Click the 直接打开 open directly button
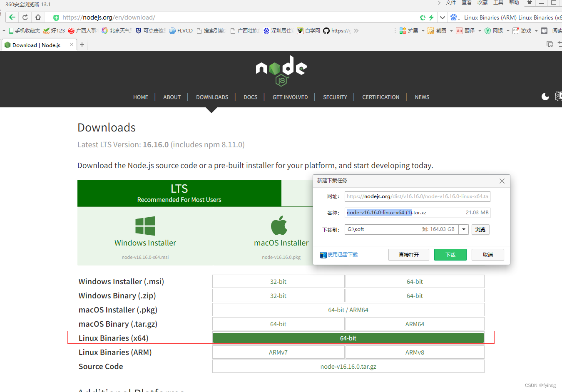 click(409, 255)
